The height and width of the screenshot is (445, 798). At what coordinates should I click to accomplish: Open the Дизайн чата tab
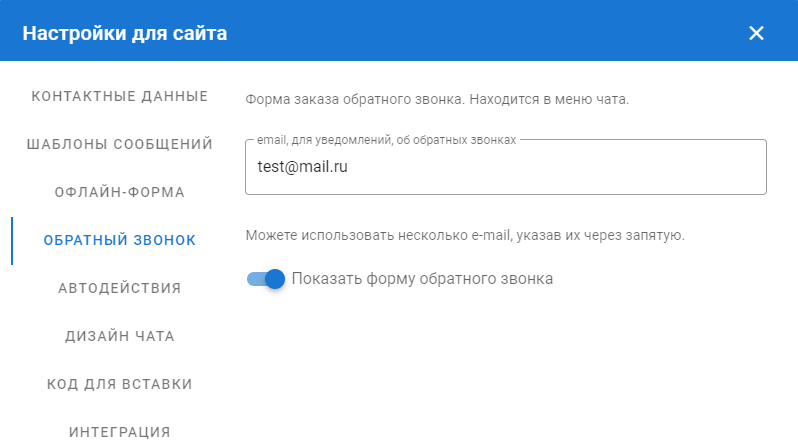[120, 336]
